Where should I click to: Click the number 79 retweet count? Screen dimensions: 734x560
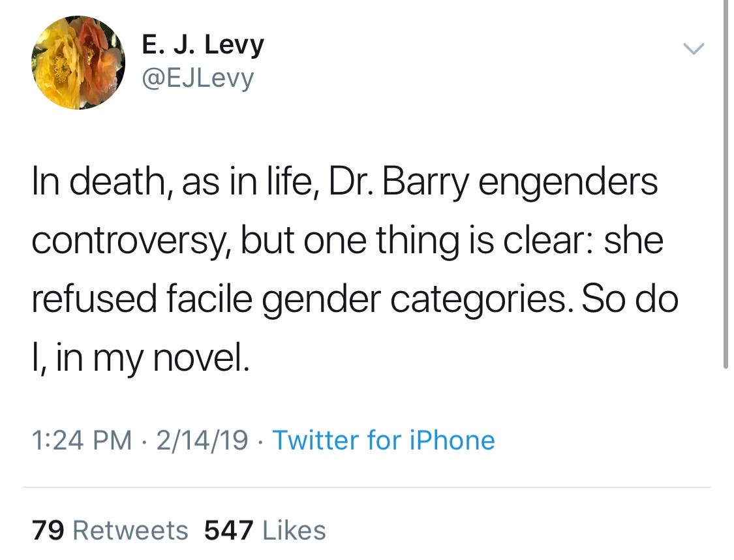click(x=48, y=530)
